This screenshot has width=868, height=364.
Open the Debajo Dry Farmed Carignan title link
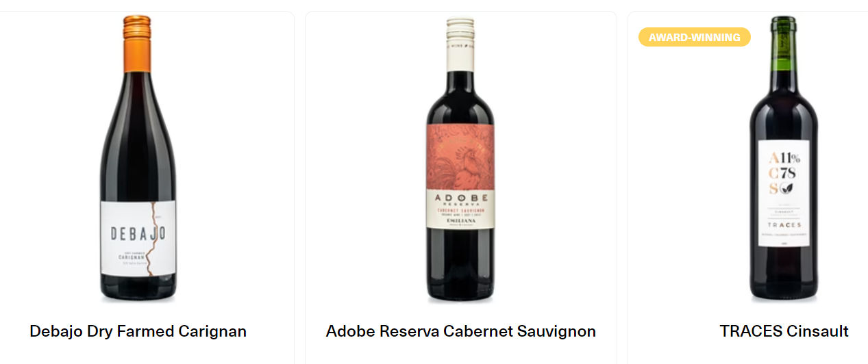click(138, 332)
